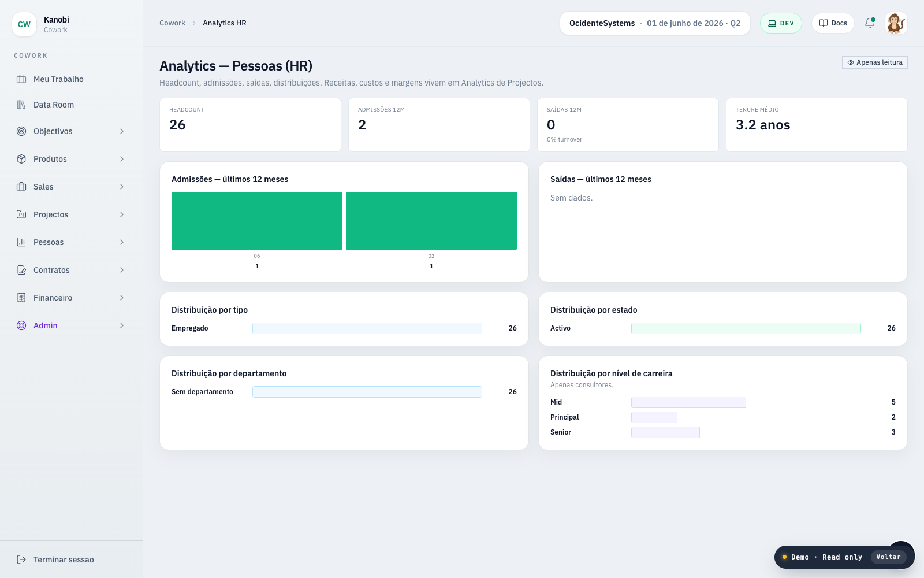Viewport: 924px width, 578px height.
Task: Click the month 06 admissions bar
Action: tap(257, 221)
